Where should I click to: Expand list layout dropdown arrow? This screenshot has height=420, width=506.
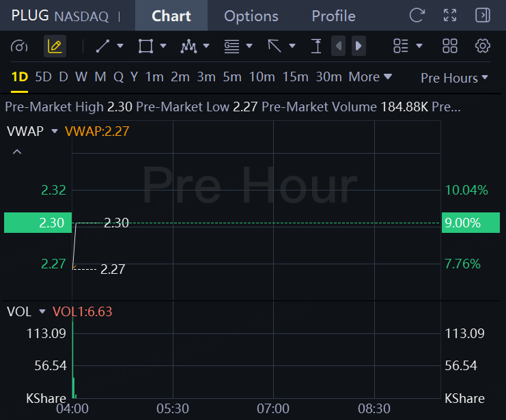(x=419, y=46)
